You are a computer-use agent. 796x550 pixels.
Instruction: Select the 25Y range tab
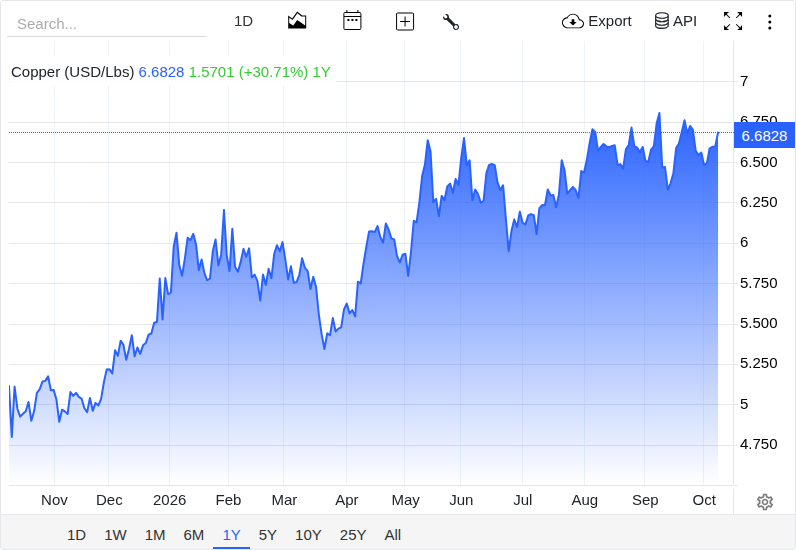tap(353, 535)
